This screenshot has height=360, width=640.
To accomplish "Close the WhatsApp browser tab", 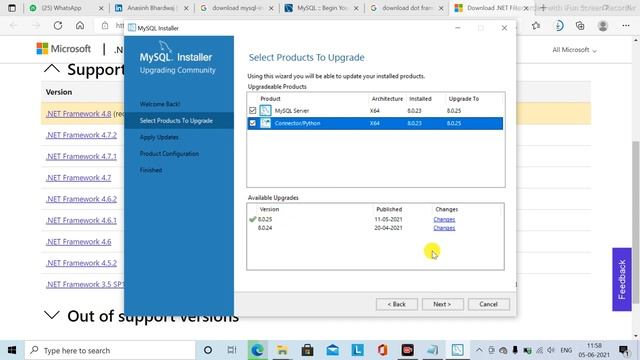I will pyautogui.click(x=101, y=8).
